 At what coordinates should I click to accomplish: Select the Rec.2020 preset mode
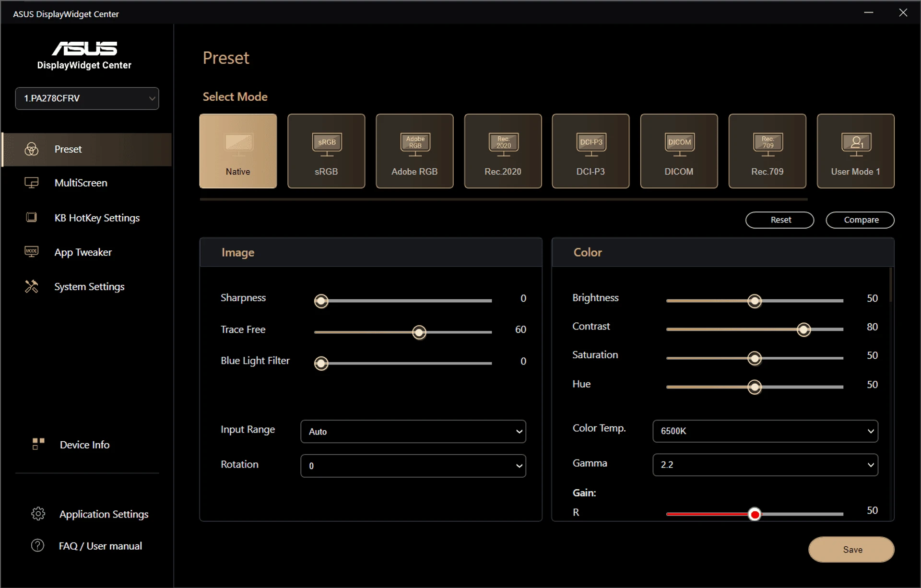pos(503,151)
